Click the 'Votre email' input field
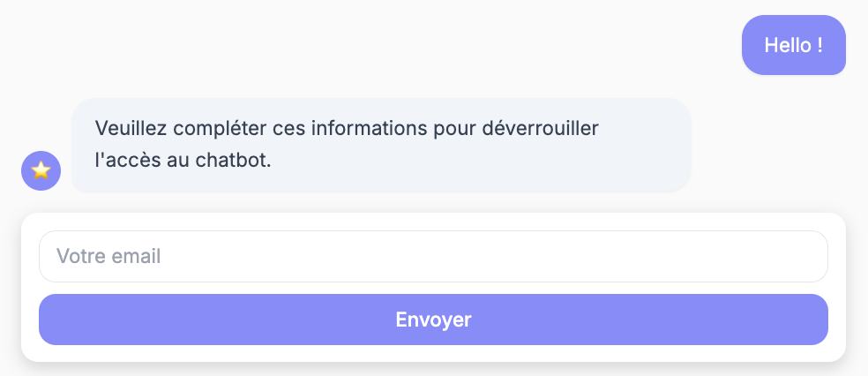The width and height of the screenshot is (868, 376). pyautogui.click(x=433, y=256)
